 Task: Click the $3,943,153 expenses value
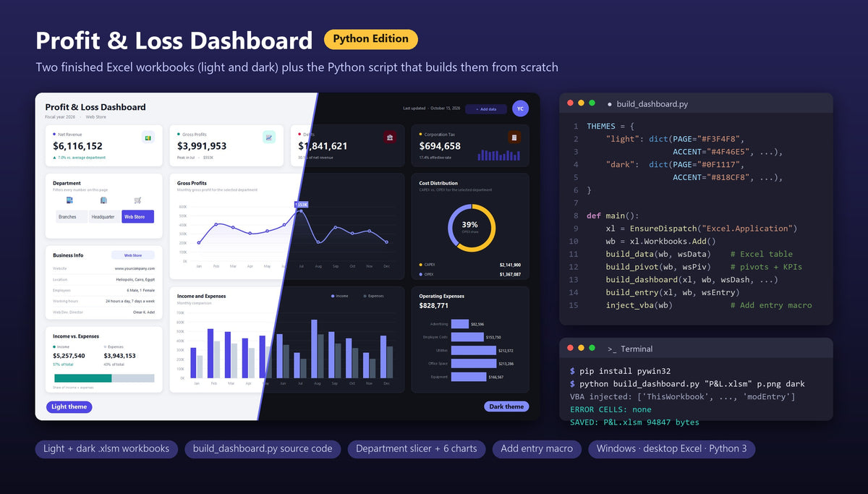tap(119, 356)
